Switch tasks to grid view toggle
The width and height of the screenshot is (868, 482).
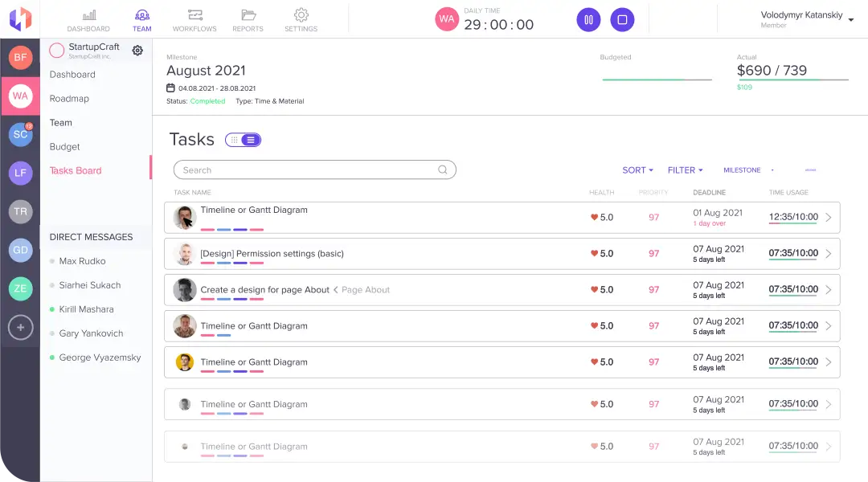click(x=234, y=140)
